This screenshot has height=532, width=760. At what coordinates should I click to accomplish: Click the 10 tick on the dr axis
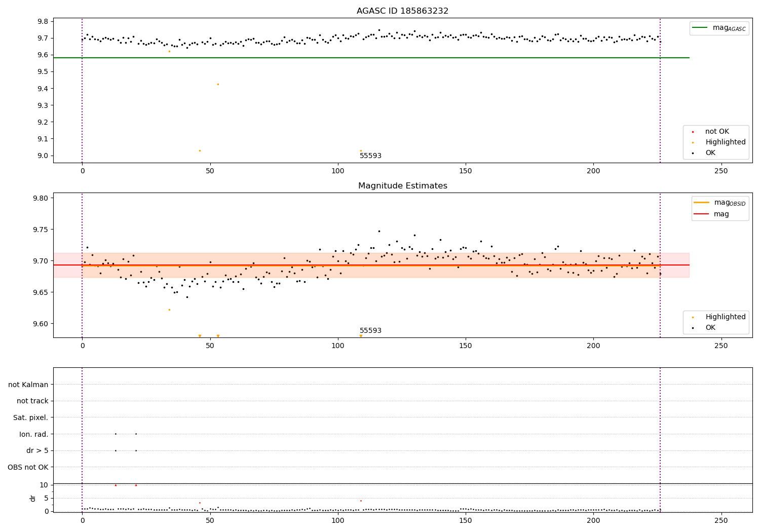click(x=44, y=485)
